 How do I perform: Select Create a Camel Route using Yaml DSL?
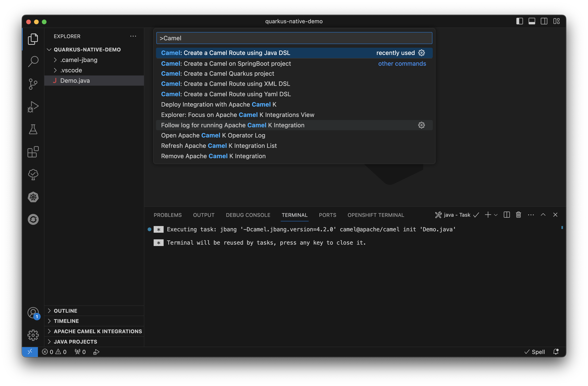coord(226,94)
